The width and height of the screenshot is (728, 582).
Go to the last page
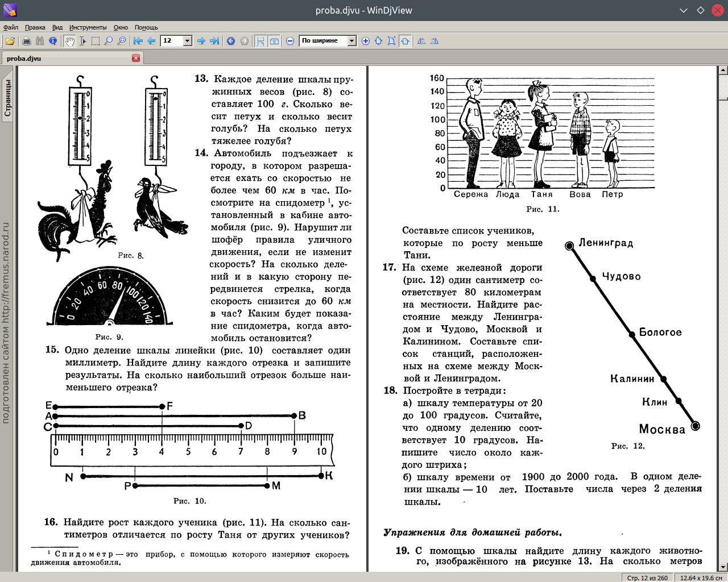214,41
